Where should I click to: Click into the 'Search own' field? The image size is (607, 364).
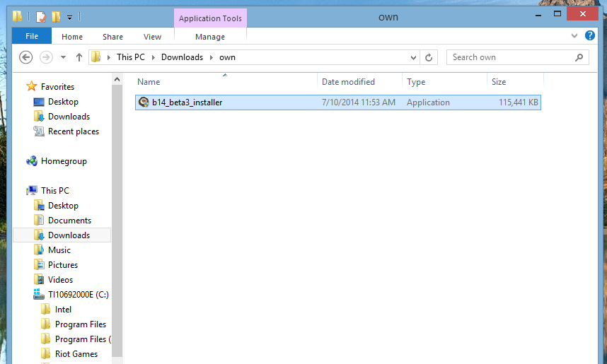[x=518, y=57]
